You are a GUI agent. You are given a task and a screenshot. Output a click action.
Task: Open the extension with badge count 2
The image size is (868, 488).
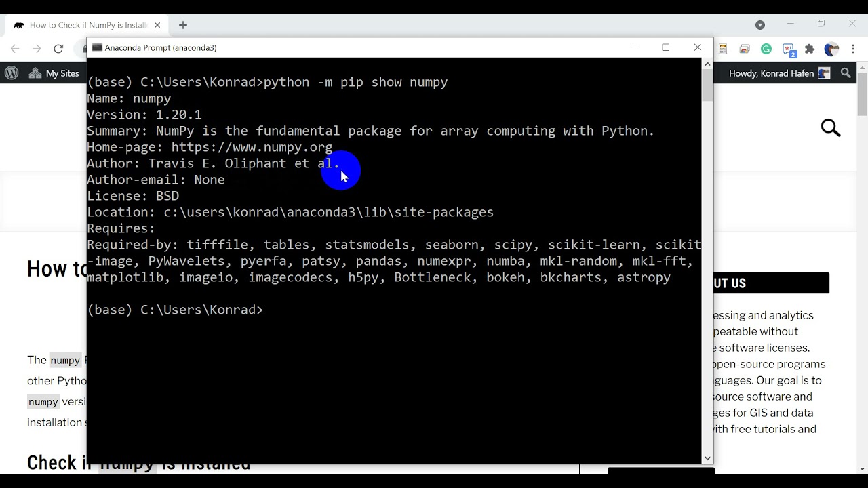[789, 49]
